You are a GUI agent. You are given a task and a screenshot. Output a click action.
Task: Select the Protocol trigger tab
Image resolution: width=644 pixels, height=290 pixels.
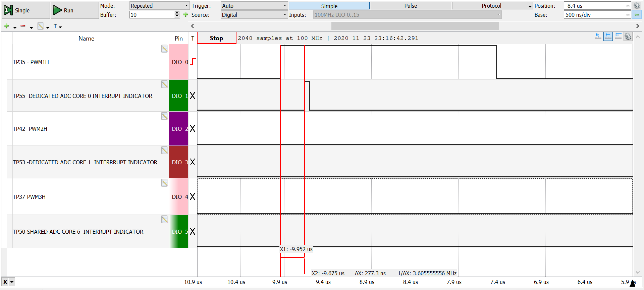[491, 6]
